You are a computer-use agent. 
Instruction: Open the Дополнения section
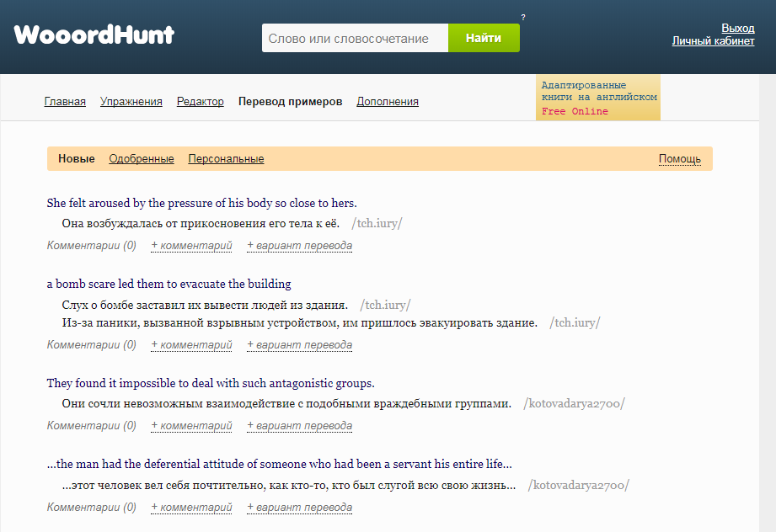[387, 101]
